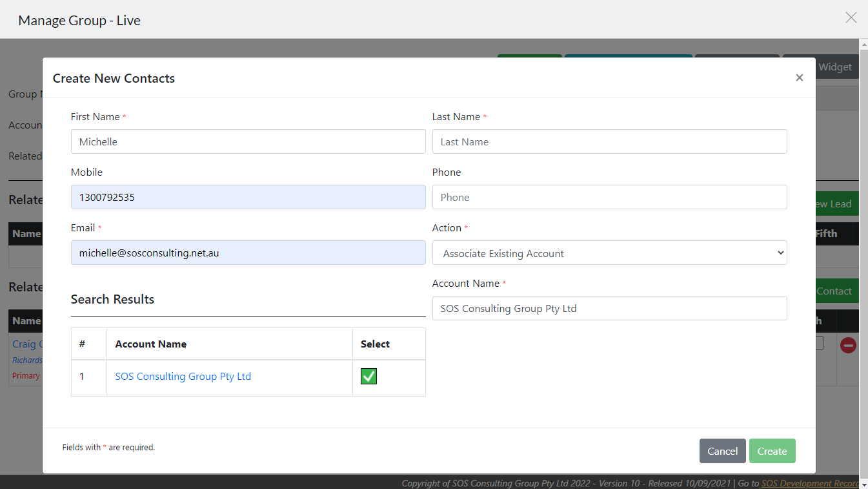Click the Phone input field

[609, 197]
